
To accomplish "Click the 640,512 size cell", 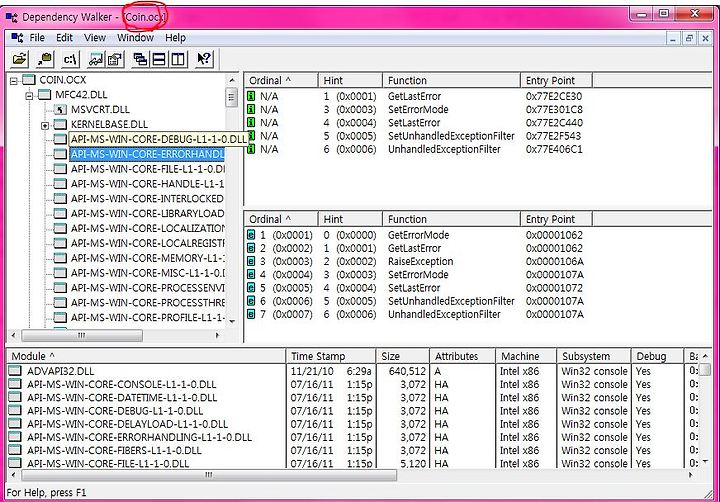I will pyautogui.click(x=407, y=371).
